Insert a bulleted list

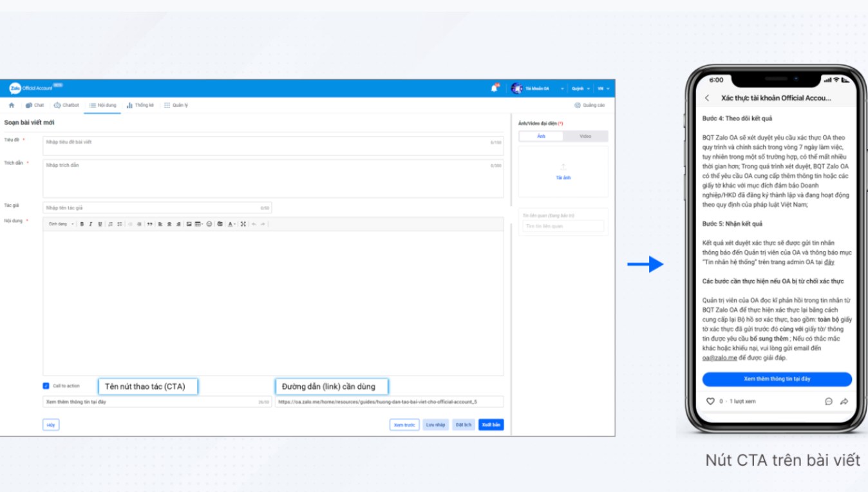click(x=120, y=224)
